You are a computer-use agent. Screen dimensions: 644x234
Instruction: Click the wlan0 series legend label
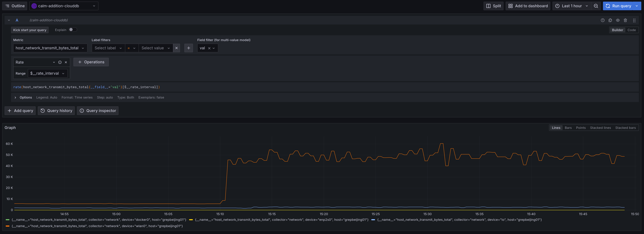click(97, 226)
